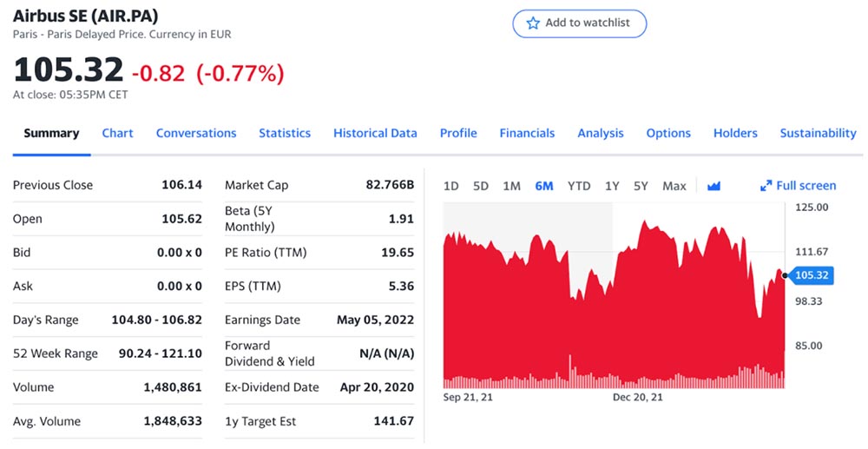Open the Conversations tab
Viewport: 868px width, 449px height.
click(x=196, y=134)
